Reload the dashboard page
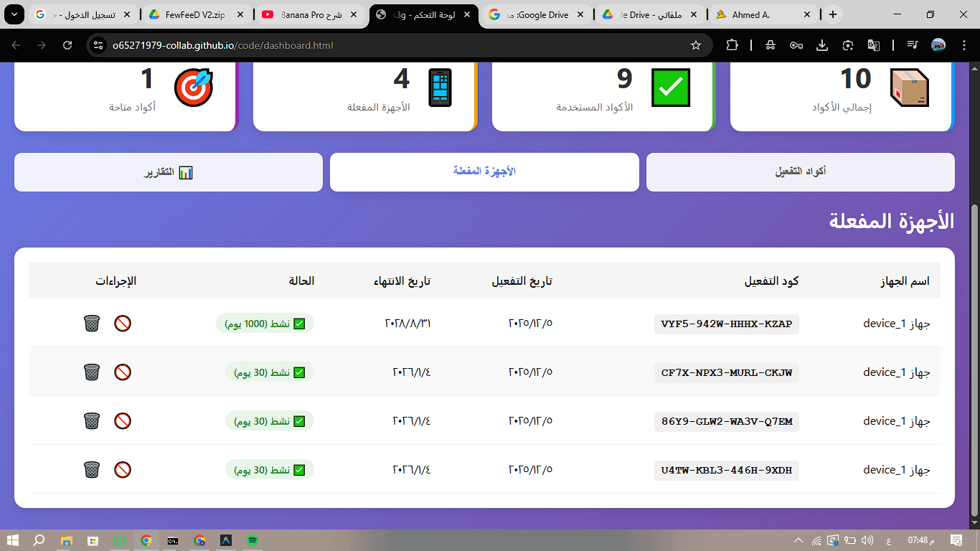This screenshot has height=551, width=980. [x=67, y=45]
